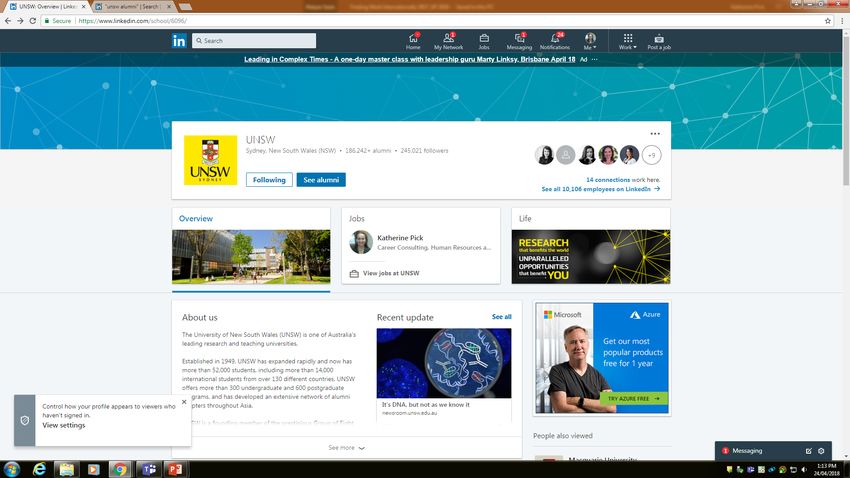Viewport: 850px width, 478px height.
Task: Close the UNSW Overview browser tab
Action: (83, 7)
